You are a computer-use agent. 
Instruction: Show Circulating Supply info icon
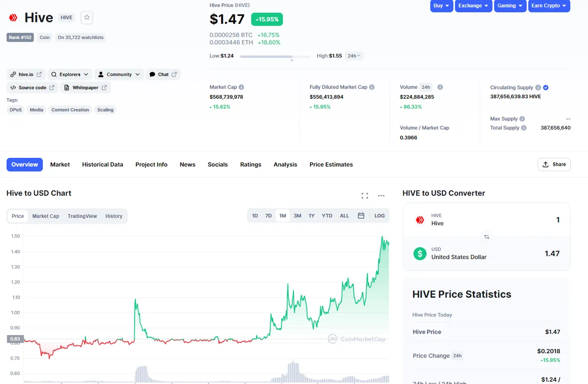tap(538, 88)
